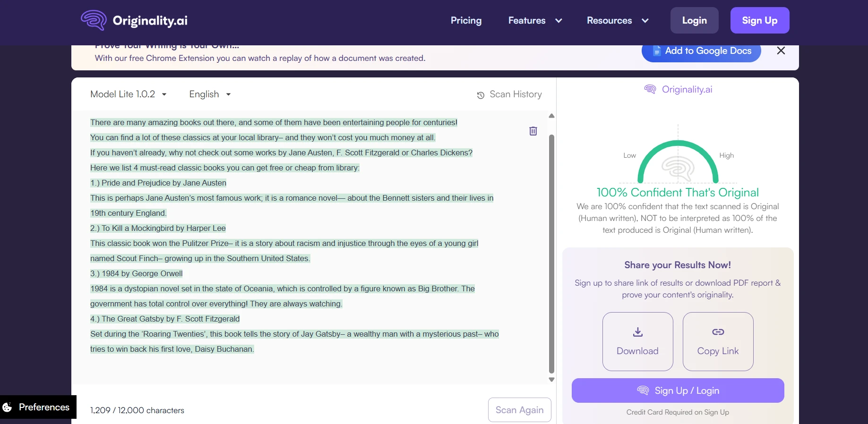The height and width of the screenshot is (424, 868).
Task: Click the 'High' gauge label
Action: click(x=727, y=155)
